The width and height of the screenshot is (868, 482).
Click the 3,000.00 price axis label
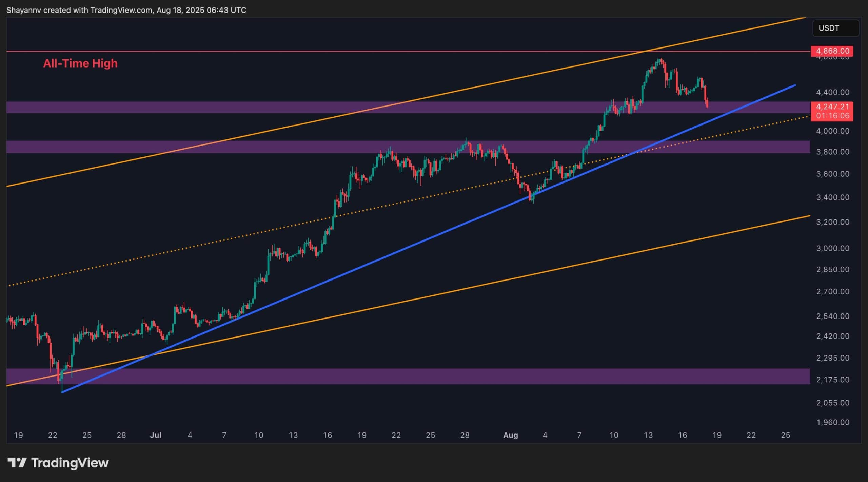point(832,248)
